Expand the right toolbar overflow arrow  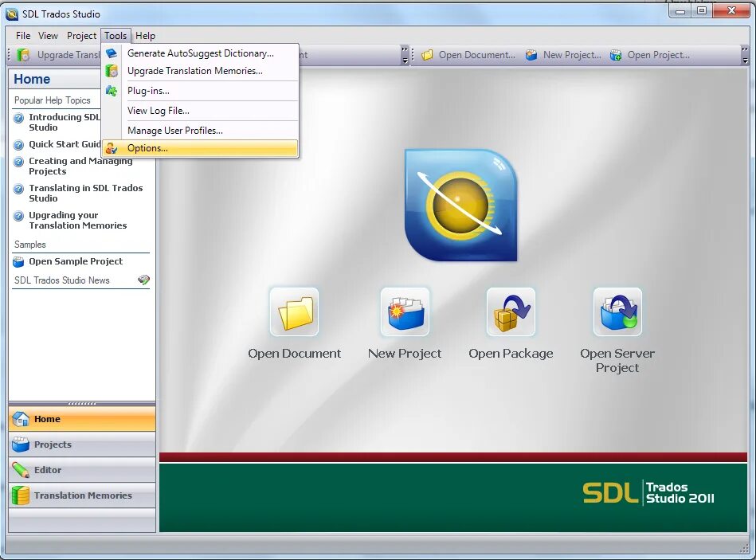pos(745,55)
